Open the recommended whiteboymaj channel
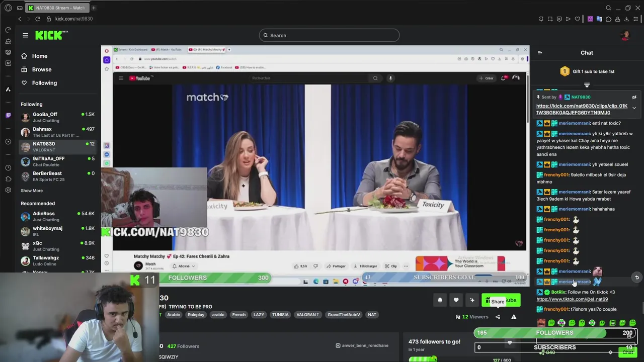Image resolution: width=644 pixels, height=362 pixels. tap(57, 231)
